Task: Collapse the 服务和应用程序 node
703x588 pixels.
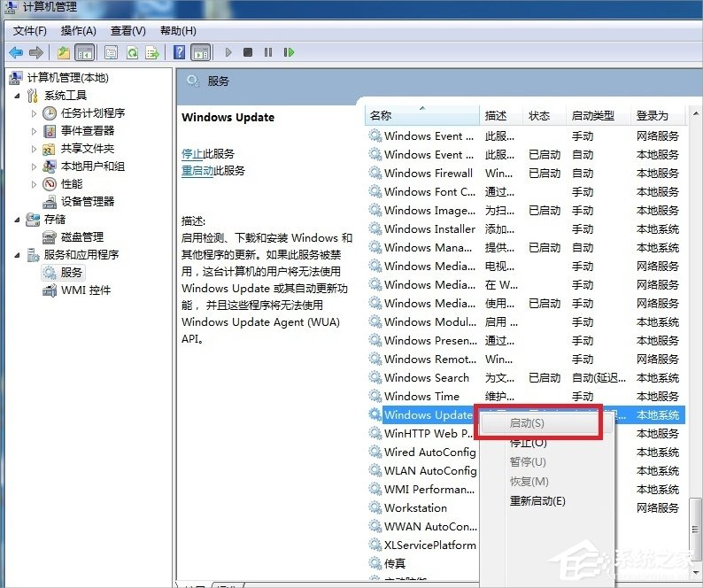Action: (x=17, y=255)
